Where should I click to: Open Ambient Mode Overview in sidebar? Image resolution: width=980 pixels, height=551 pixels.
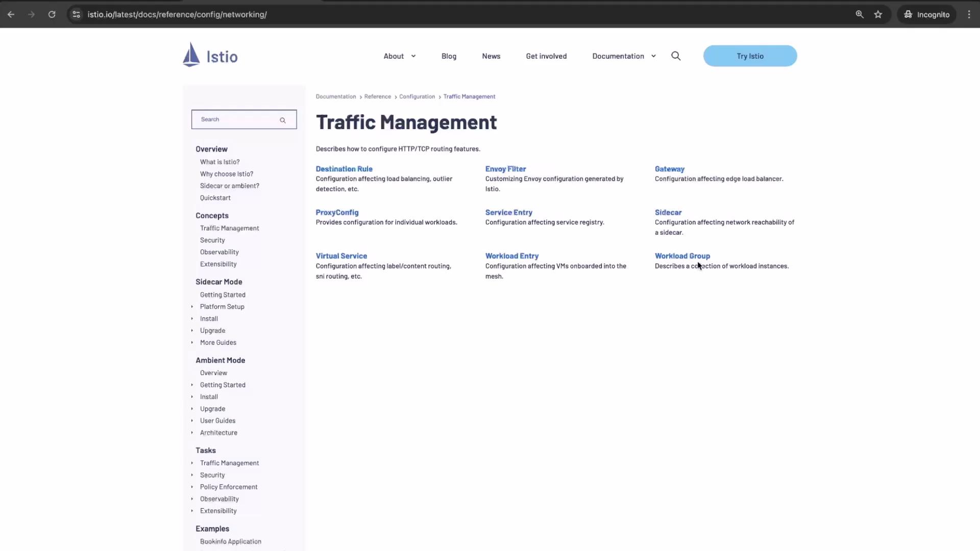point(213,373)
